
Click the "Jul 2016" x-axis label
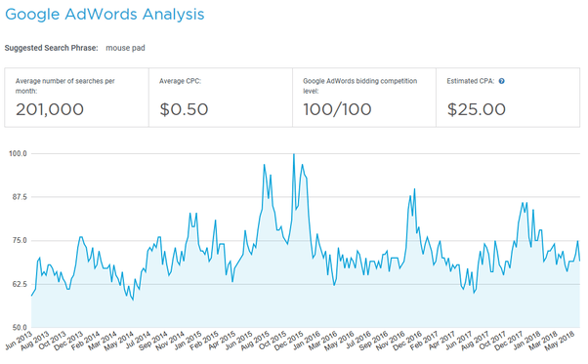coord(358,340)
